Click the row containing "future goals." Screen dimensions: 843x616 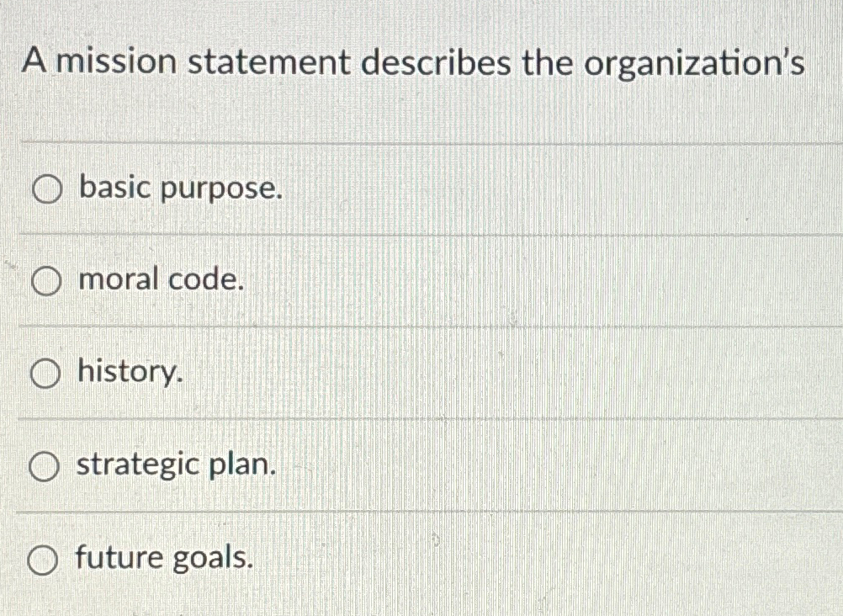point(252,558)
